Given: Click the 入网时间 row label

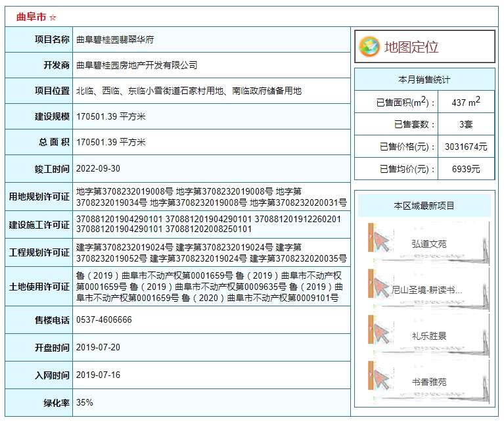Looking at the screenshot, I should click(x=52, y=375).
